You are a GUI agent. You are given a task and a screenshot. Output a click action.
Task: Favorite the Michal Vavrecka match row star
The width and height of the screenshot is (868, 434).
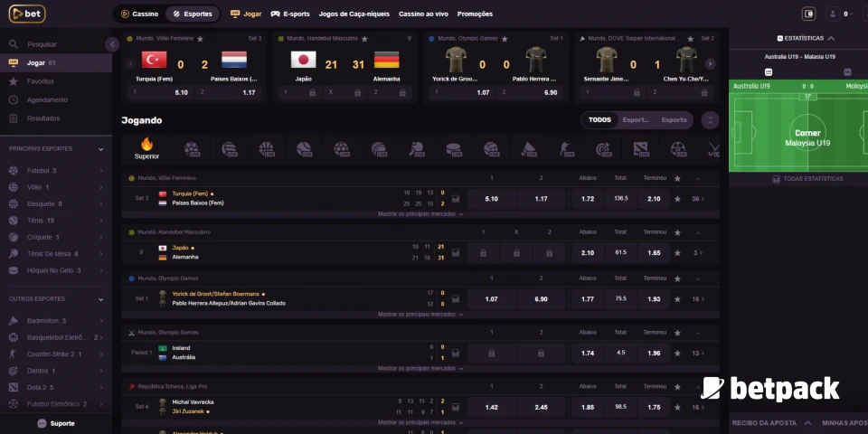677,408
